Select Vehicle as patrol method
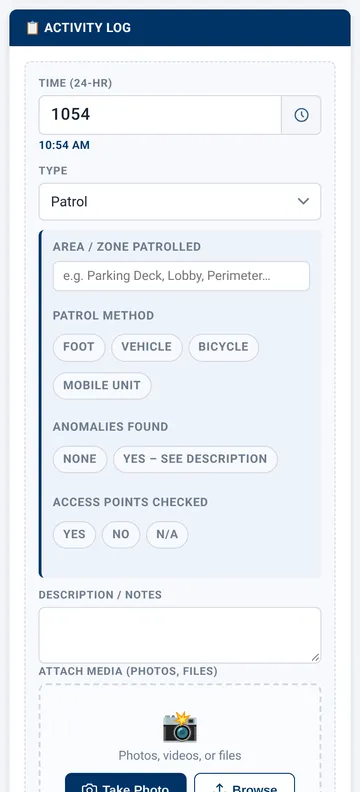This screenshot has width=360, height=792. (x=146, y=347)
